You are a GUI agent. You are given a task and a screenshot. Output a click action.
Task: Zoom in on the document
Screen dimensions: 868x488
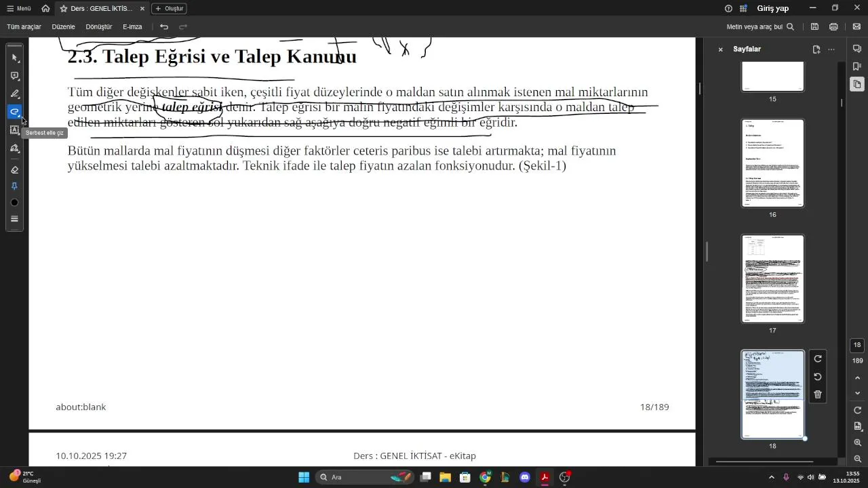857,443
